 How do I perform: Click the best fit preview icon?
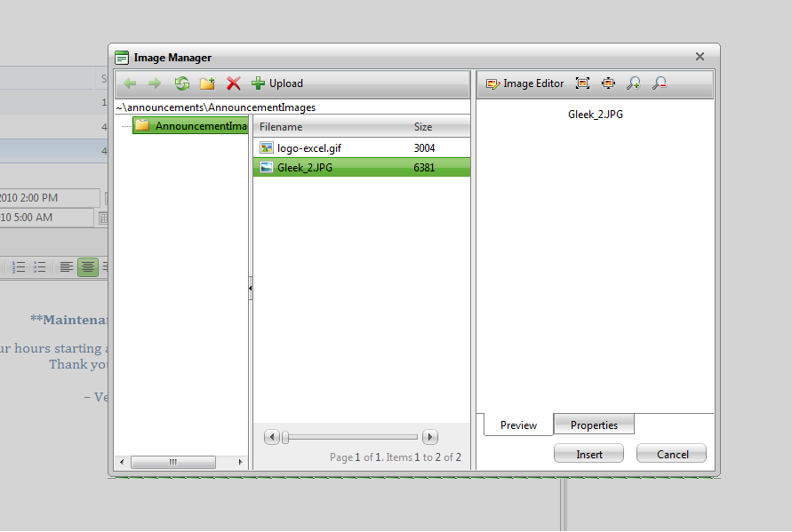click(582, 83)
